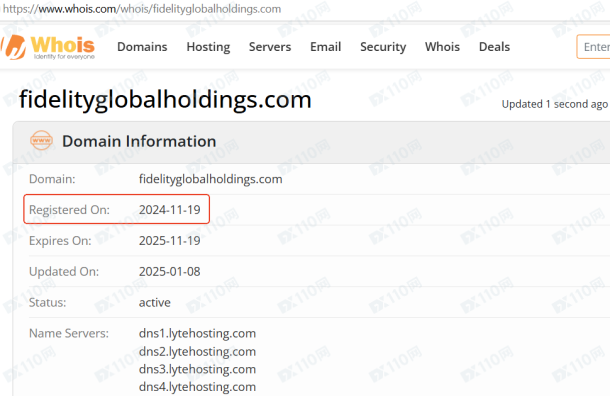Click the 'Domain:' label
Viewport: 610px width, 396px height.
(x=52, y=179)
